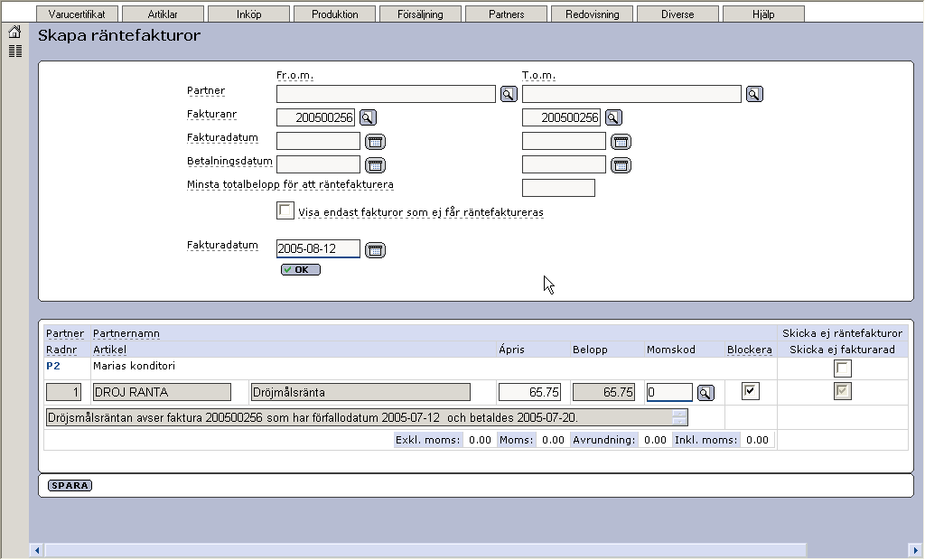Open calendar for Fakturadatum T.o.m.
The image size is (925, 560).
(621, 142)
